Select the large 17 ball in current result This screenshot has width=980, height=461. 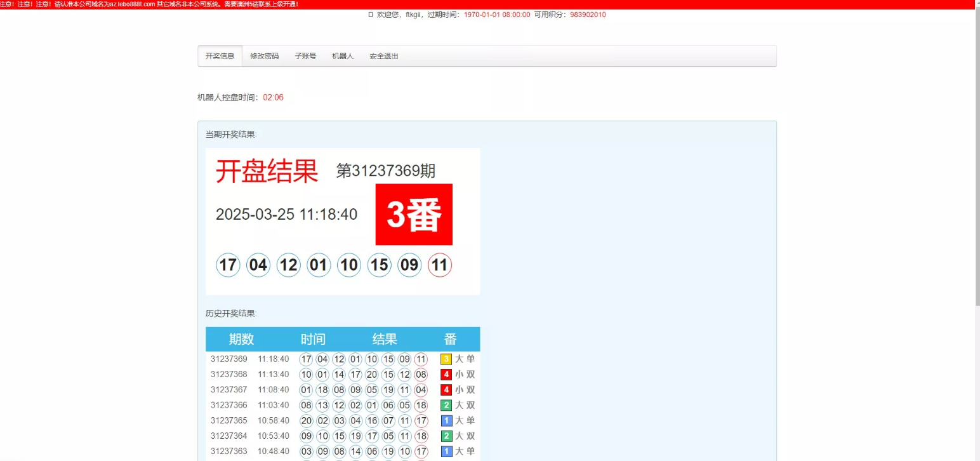click(228, 265)
